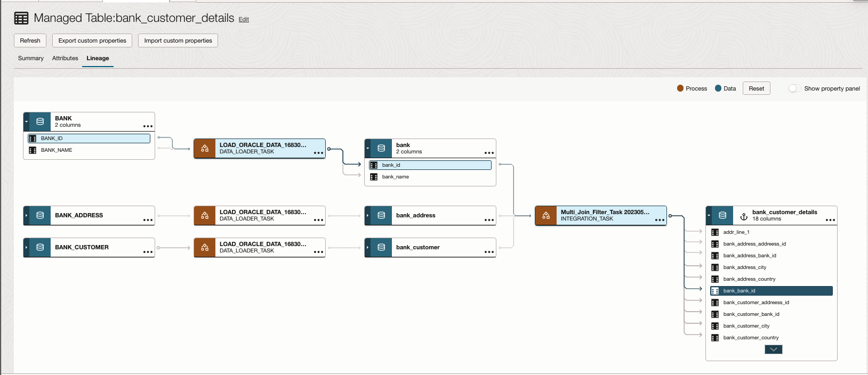Open the three-dots menu on Multi_Join_Filter_Task node
Viewport: 868px width, 375px height.
click(x=660, y=219)
